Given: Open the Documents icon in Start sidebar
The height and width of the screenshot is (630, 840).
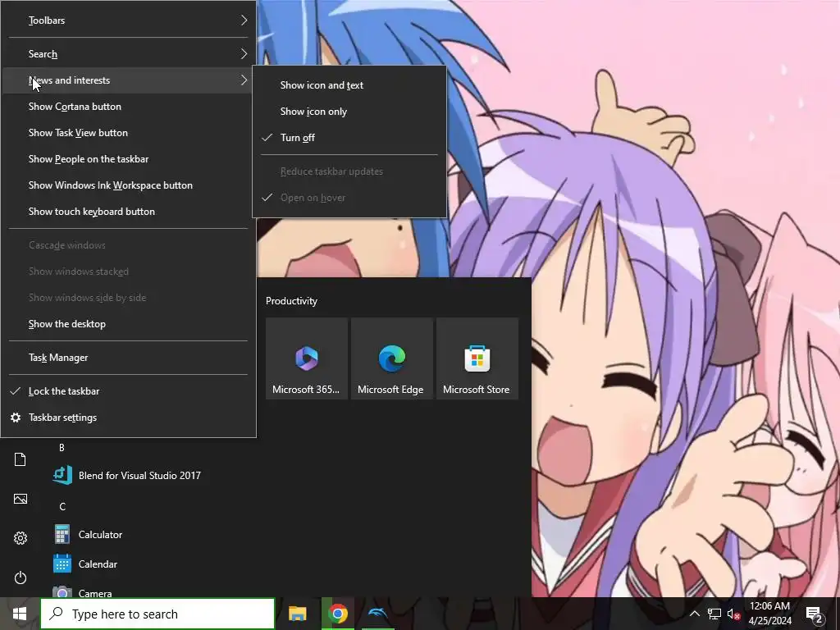Looking at the screenshot, I should click(x=20, y=459).
